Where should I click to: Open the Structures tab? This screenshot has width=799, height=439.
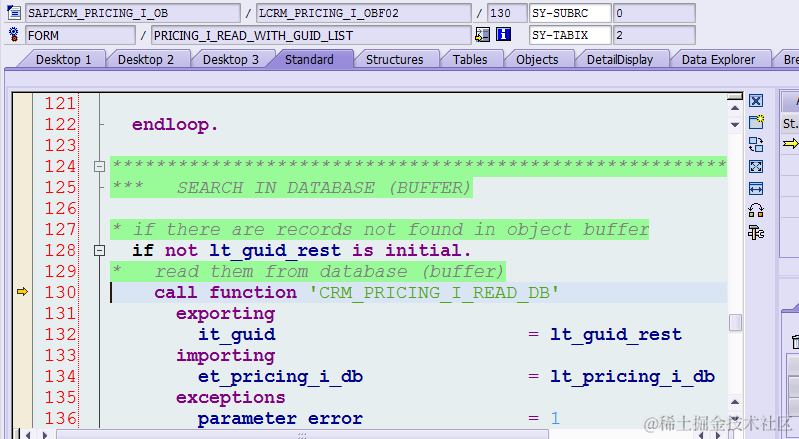[394, 60]
